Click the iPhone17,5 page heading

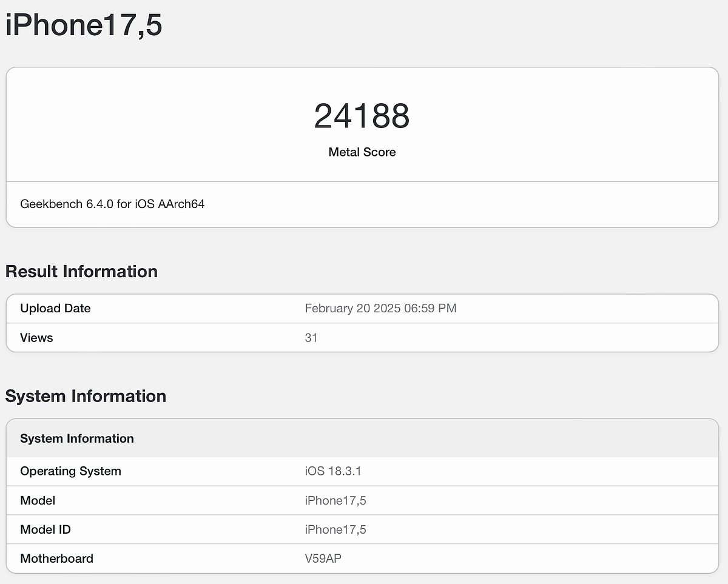83,25
